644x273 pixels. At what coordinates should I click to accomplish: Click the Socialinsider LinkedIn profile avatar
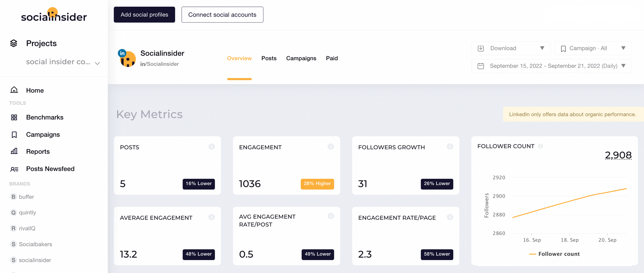pos(127,58)
